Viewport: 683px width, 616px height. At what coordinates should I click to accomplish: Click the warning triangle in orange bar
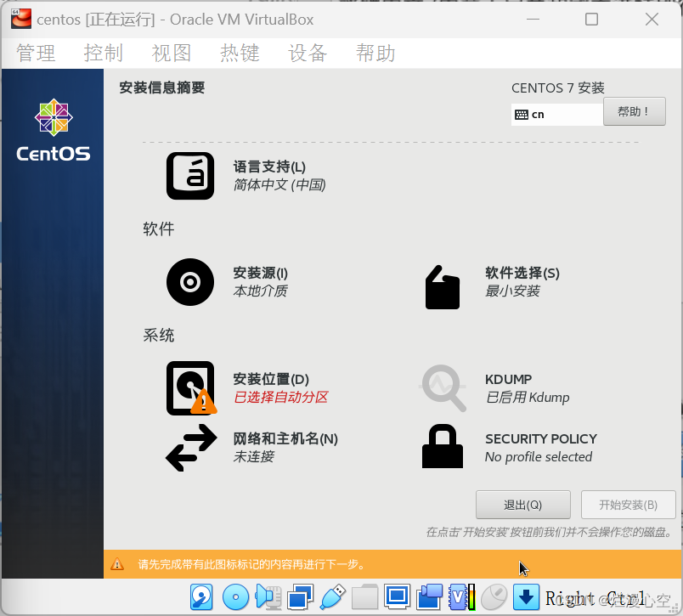pos(116,563)
